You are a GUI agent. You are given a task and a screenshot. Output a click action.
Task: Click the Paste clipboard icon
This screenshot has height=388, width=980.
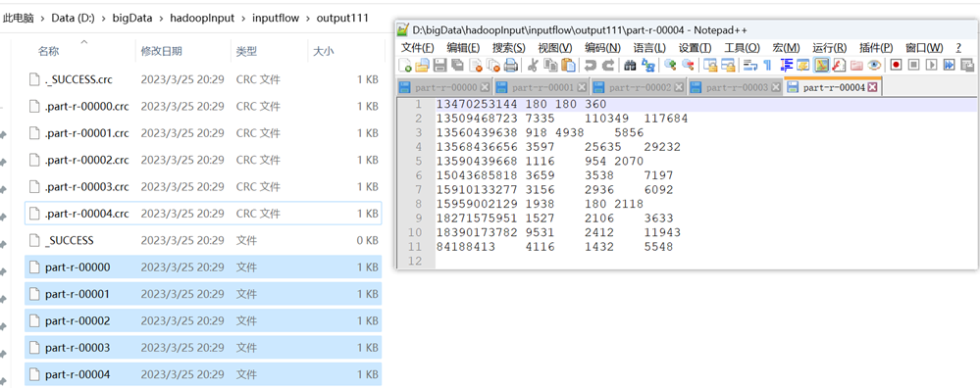point(568,65)
